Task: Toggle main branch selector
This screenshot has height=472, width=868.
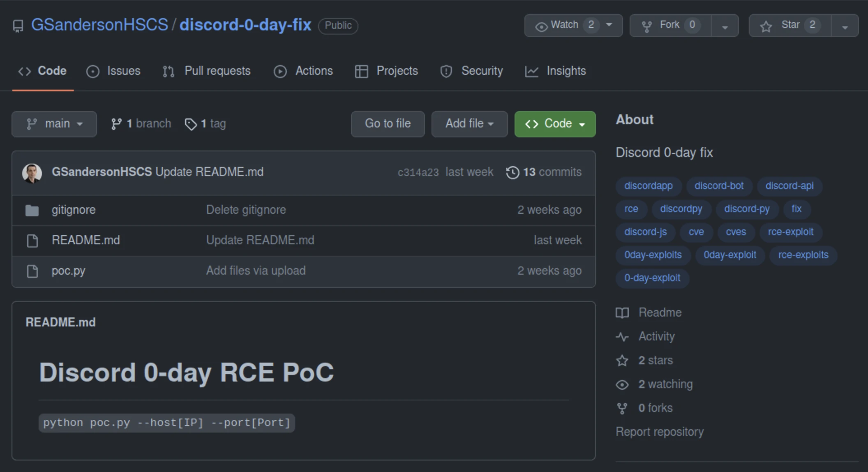Action: pyautogui.click(x=53, y=123)
